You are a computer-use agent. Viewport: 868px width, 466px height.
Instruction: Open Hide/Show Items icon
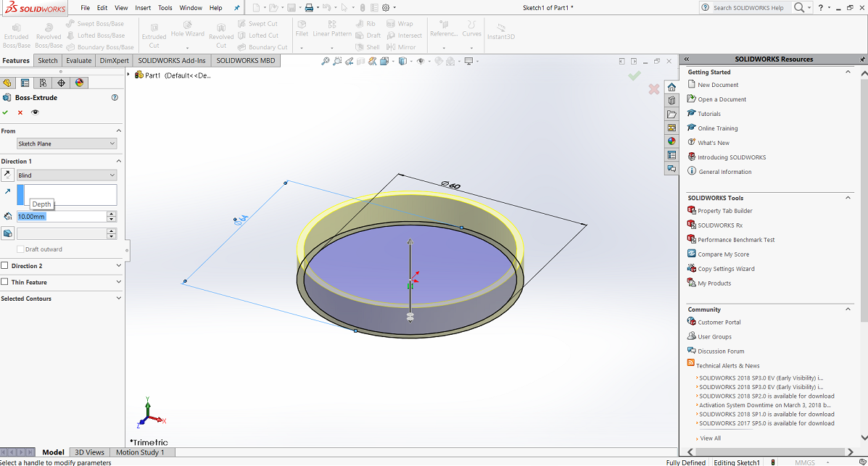[421, 62]
